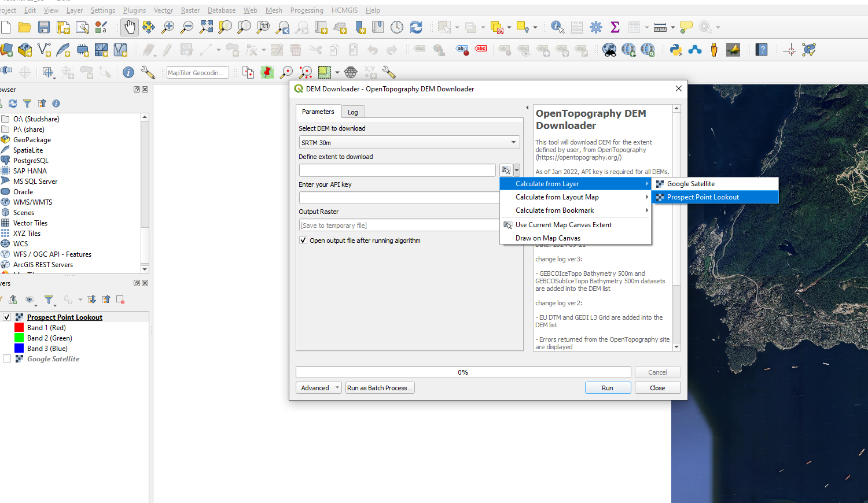Click the Band 1 Red color swatch

tap(19, 328)
